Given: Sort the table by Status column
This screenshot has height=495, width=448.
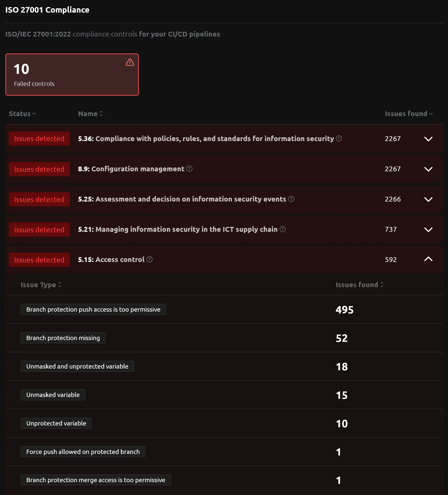Looking at the screenshot, I should [x=22, y=114].
